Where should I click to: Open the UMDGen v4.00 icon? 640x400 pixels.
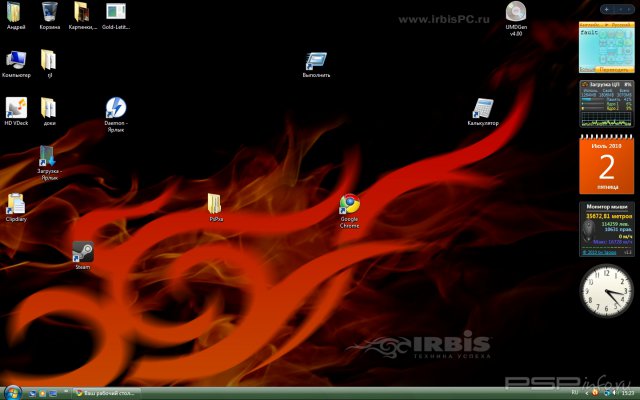tap(516, 12)
